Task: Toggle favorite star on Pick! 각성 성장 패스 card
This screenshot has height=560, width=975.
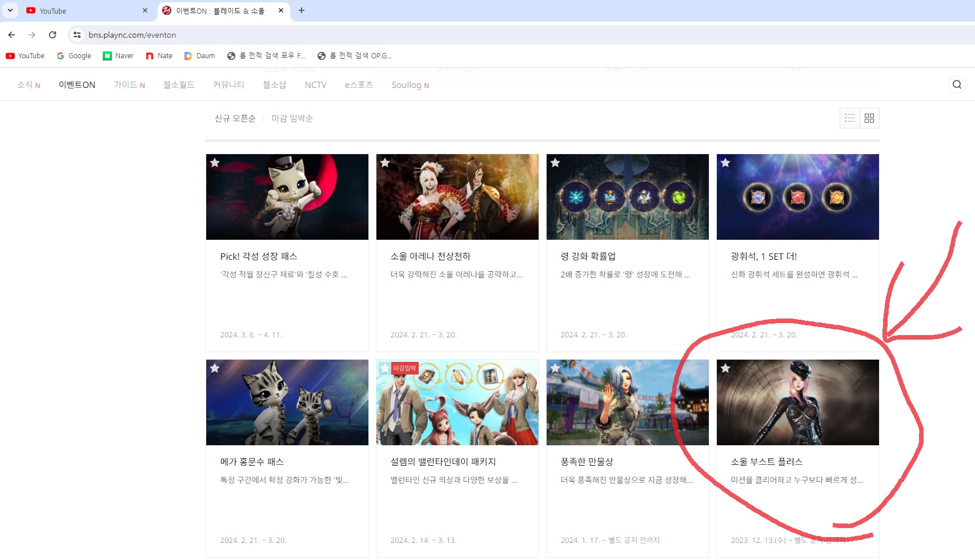Action: click(215, 162)
